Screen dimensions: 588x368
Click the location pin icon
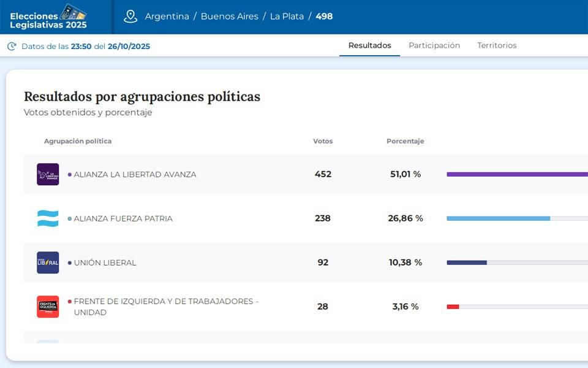(130, 17)
